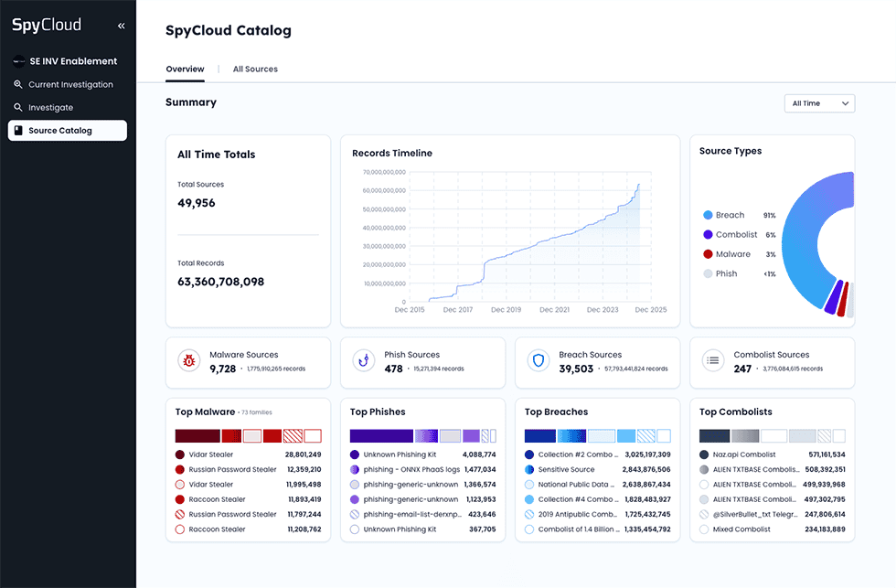Click the Dec 2023 timeline axis label

coord(603,310)
